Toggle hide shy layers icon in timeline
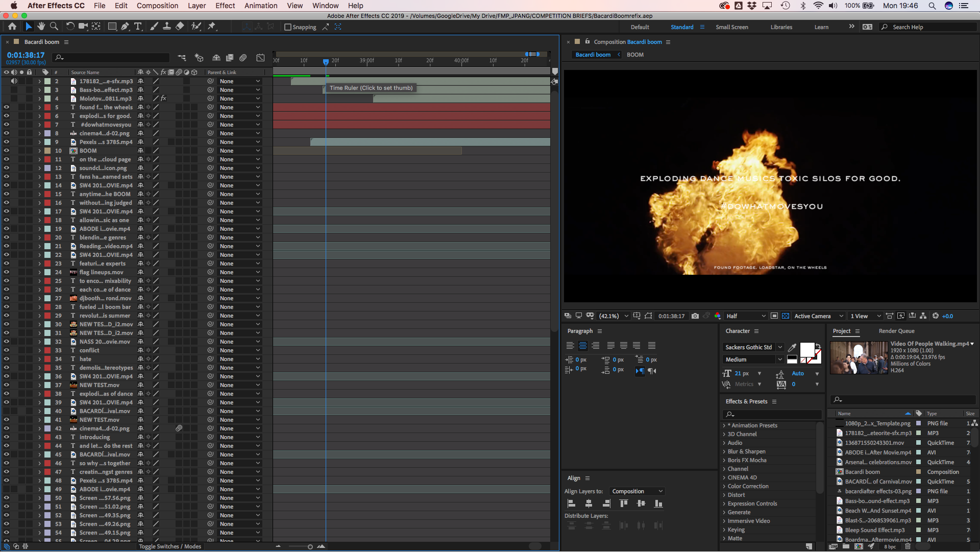The image size is (980, 552). pyautogui.click(x=216, y=58)
